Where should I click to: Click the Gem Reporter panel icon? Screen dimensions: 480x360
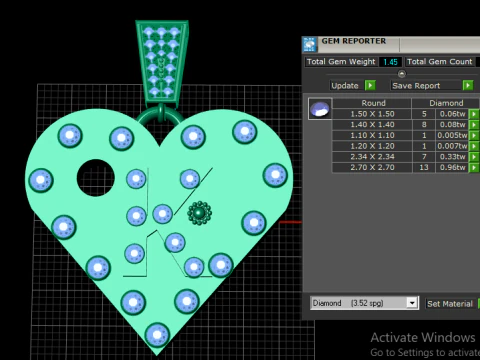(x=310, y=44)
